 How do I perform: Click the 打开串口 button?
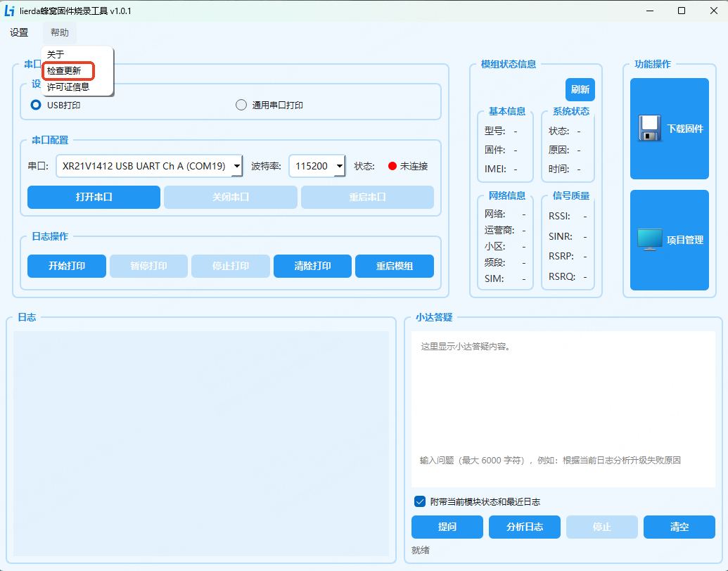coord(94,197)
